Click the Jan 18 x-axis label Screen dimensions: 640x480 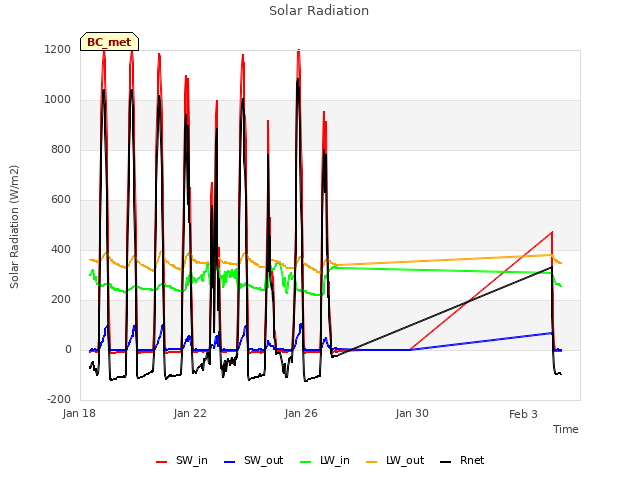(x=79, y=413)
